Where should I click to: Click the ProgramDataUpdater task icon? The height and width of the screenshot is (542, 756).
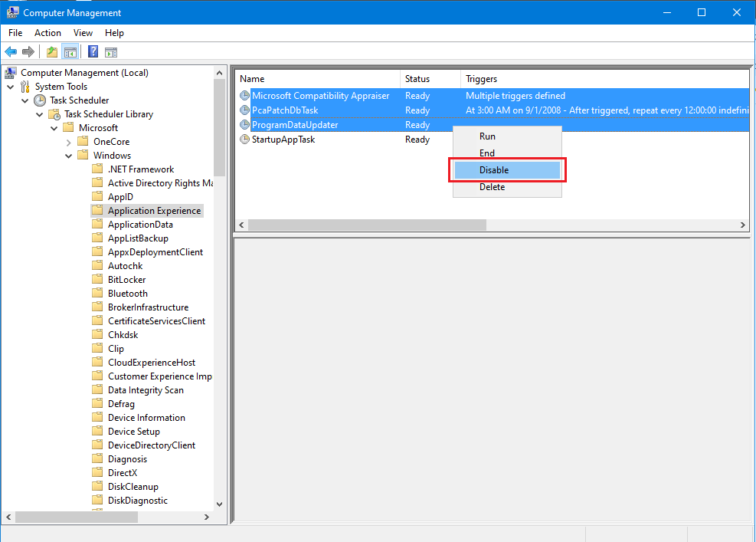[x=245, y=124]
